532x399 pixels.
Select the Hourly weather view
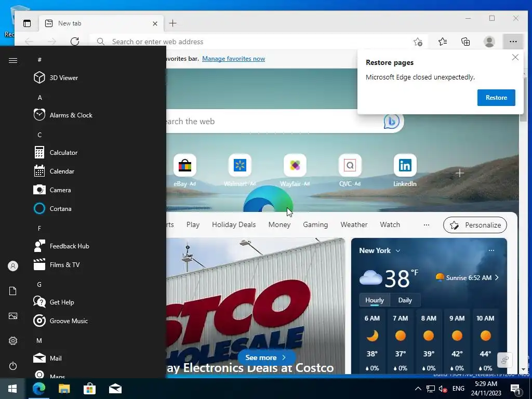click(375, 300)
